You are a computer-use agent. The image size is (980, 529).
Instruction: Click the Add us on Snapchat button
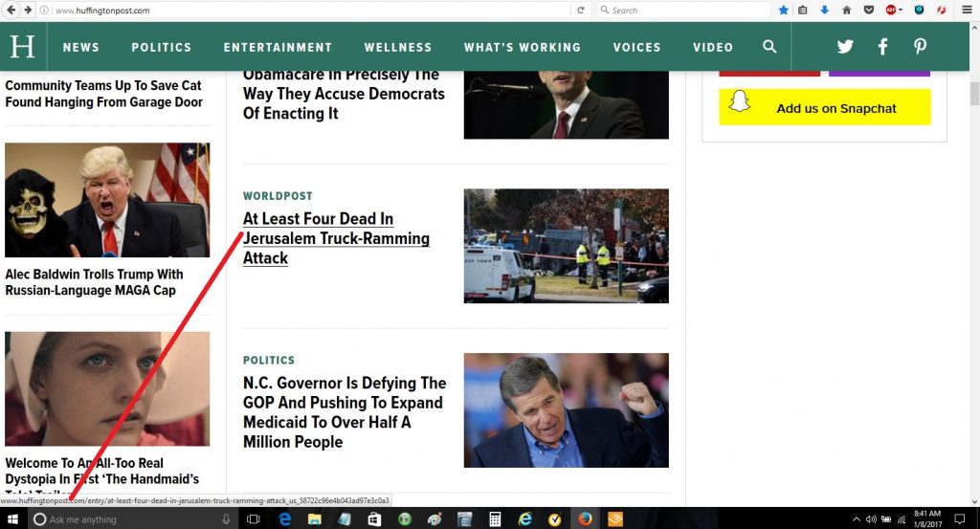824,107
